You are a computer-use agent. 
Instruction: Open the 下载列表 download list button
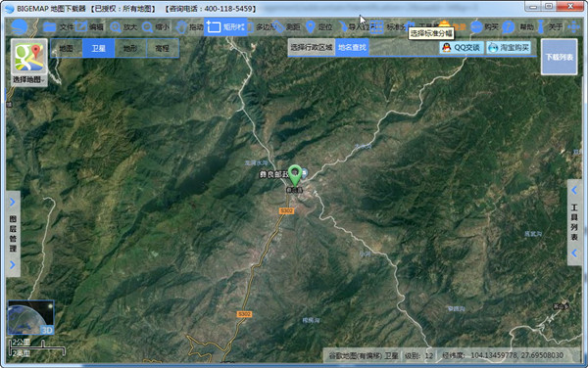click(x=560, y=57)
